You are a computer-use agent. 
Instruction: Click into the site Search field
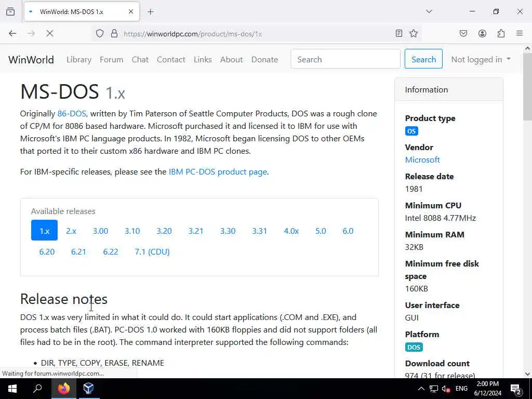tap(345, 59)
